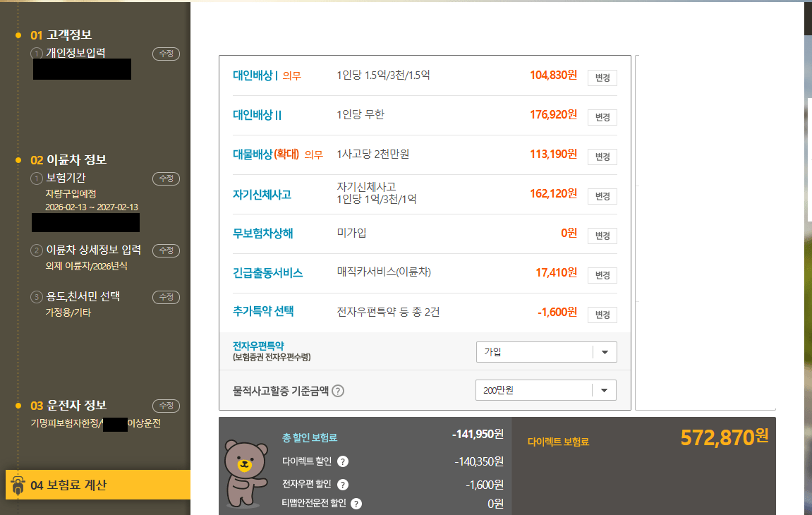The height and width of the screenshot is (515, 812).
Task: Open the 전자우편특약 가입 dropdown
Action: coord(546,352)
